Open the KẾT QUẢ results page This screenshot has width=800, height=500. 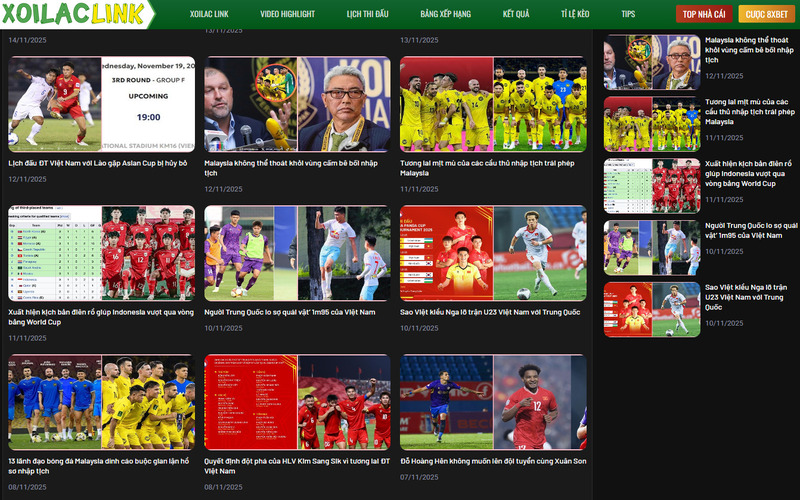pyautogui.click(x=516, y=15)
